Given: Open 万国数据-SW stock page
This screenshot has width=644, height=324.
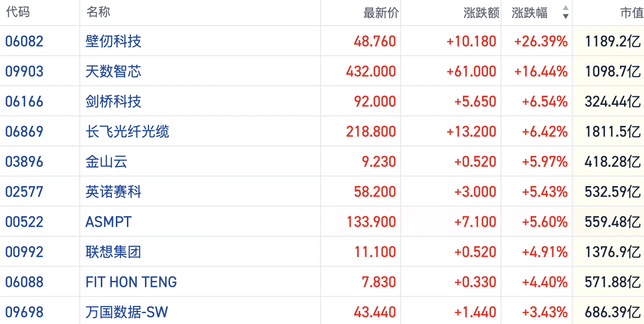Looking at the screenshot, I should pos(126,312).
